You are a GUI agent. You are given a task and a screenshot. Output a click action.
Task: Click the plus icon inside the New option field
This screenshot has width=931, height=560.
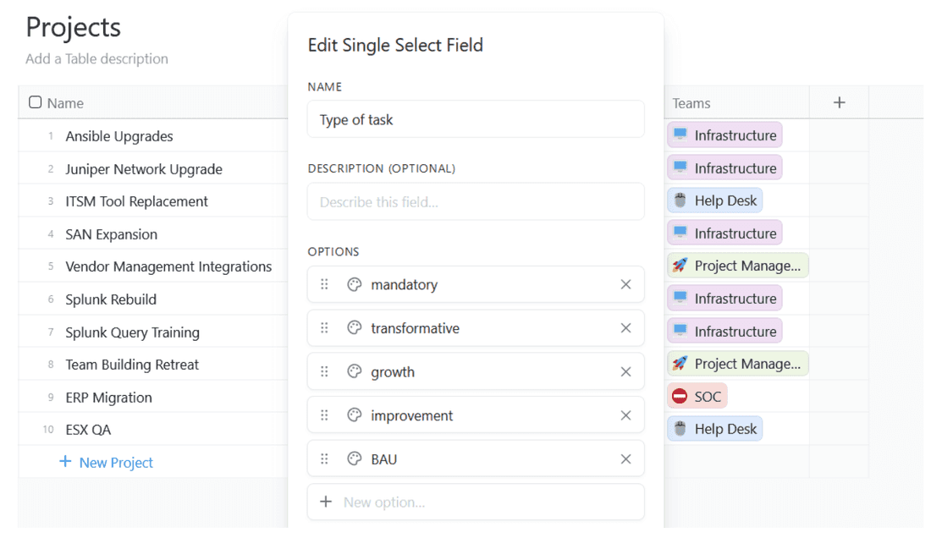click(326, 502)
